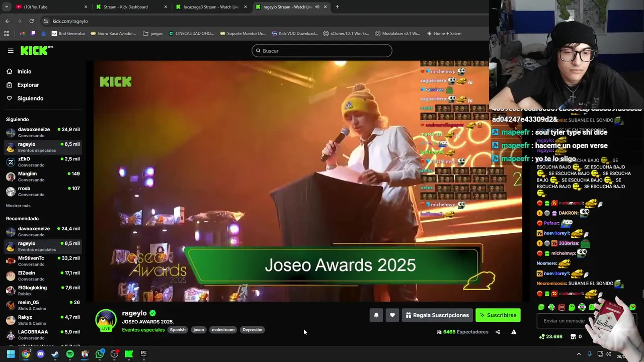Select the Spanish tag

178,330
